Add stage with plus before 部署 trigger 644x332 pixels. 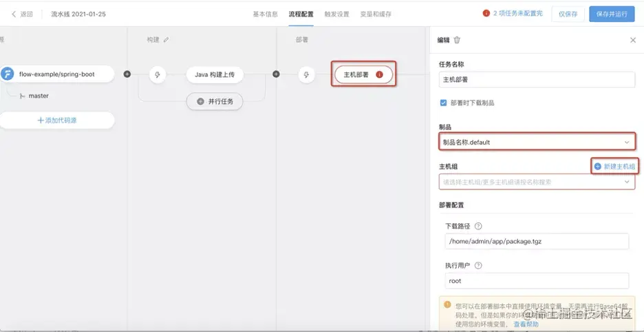(x=277, y=74)
